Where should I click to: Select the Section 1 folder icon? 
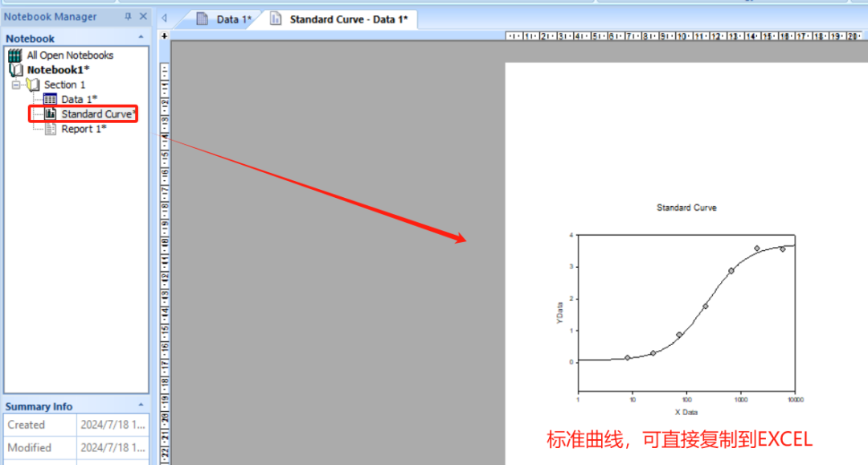(x=33, y=84)
